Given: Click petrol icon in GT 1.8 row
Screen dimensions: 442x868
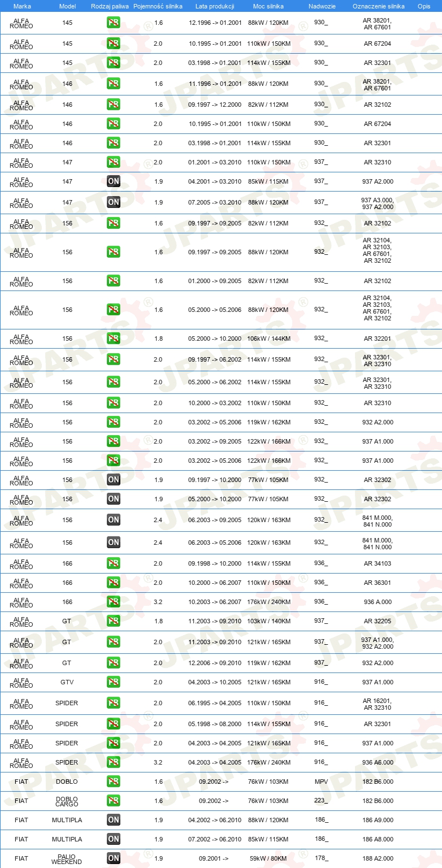Looking at the screenshot, I should pyautogui.click(x=113, y=621).
